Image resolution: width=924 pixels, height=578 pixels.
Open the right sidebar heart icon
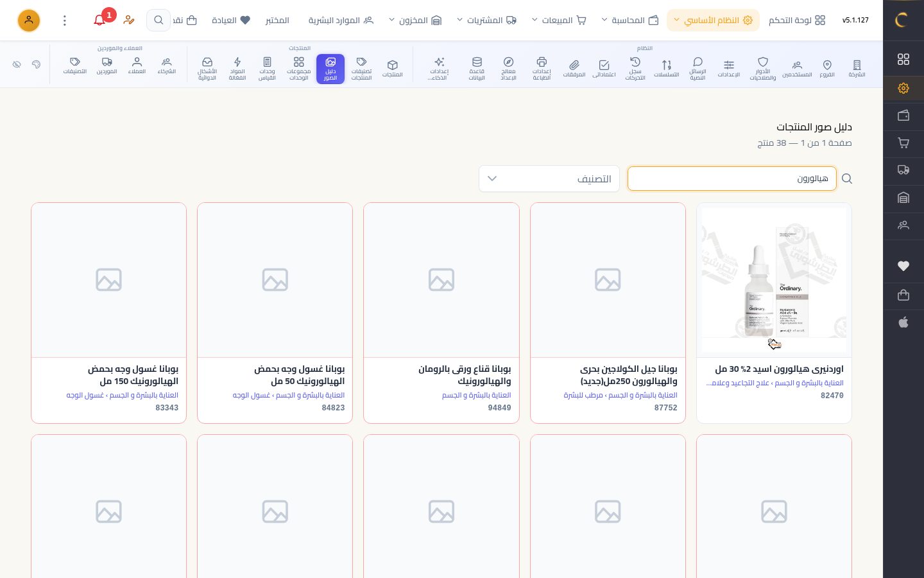pos(903,266)
